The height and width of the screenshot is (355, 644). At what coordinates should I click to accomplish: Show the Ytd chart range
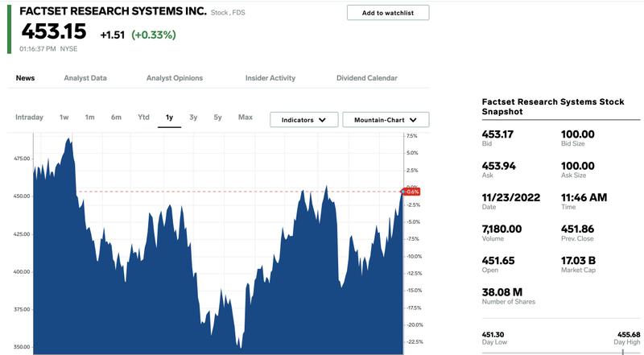[x=144, y=117]
